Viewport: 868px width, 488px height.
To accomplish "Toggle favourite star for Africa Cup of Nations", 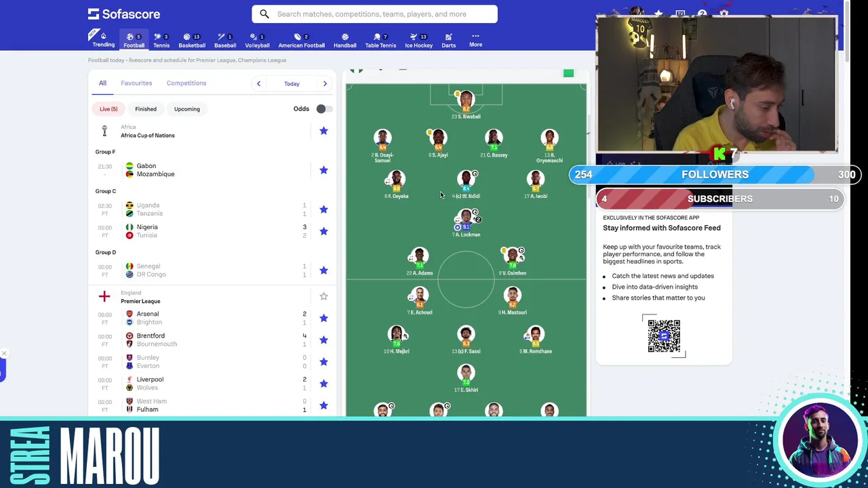I will [x=323, y=131].
